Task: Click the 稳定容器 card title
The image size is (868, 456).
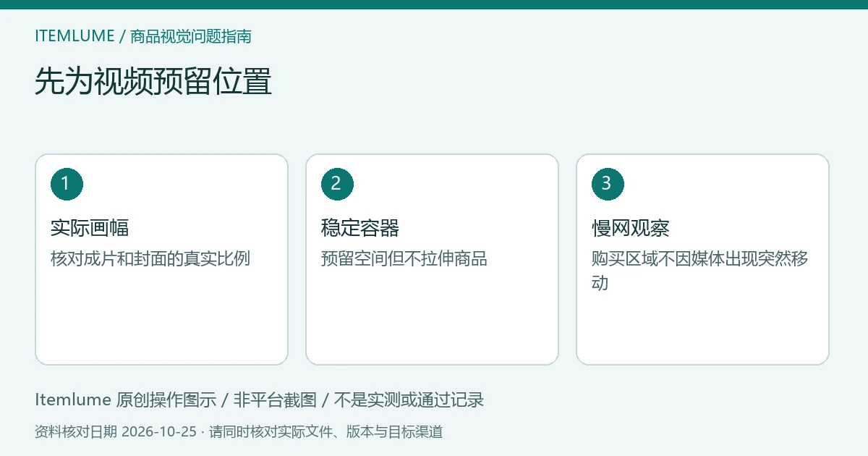Action: (x=360, y=229)
